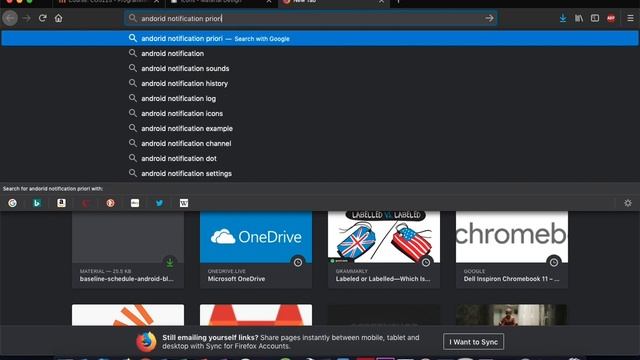640x360 pixels.
Task: Search with the Twitter bird icon
Action: click(159, 203)
